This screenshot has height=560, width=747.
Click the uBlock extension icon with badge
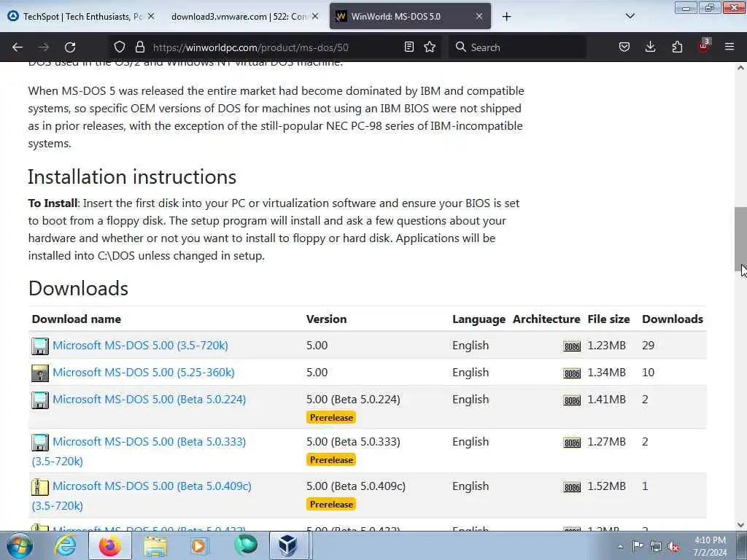coord(704,46)
